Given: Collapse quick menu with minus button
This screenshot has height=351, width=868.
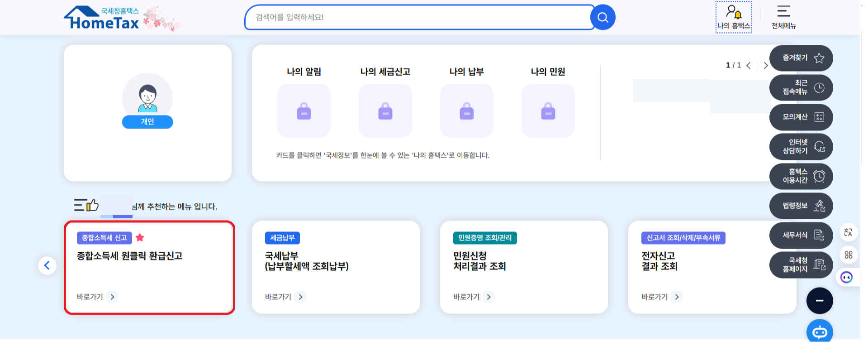Looking at the screenshot, I should (820, 301).
